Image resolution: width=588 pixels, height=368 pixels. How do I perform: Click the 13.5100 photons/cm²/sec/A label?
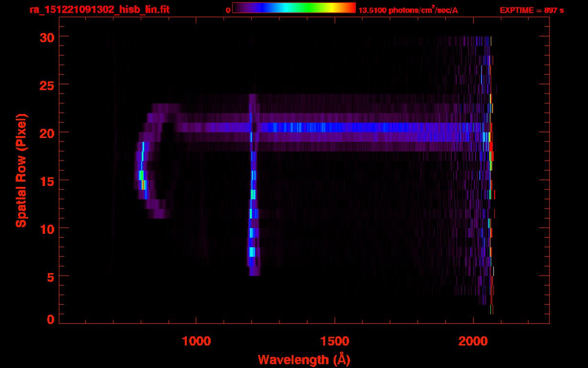coord(408,10)
